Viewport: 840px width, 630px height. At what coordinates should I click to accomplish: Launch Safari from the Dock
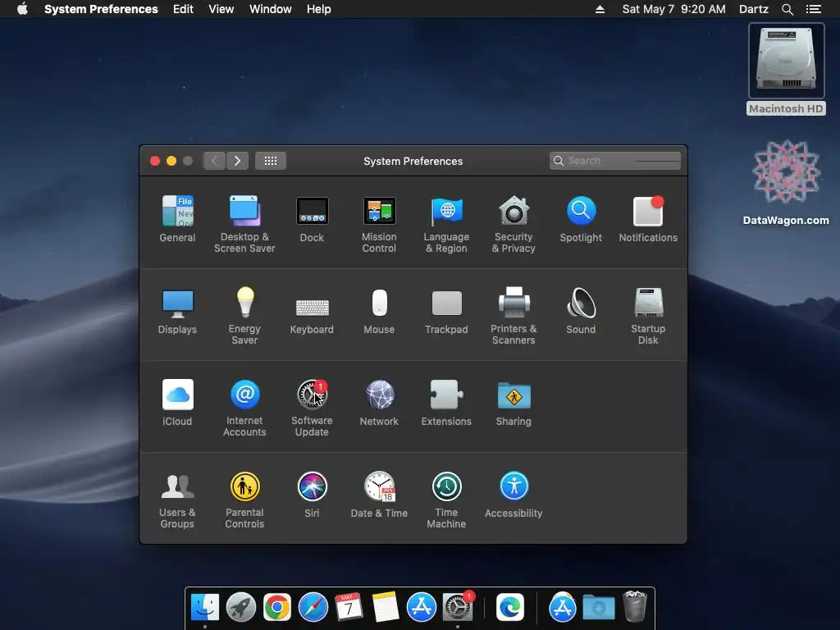coord(313,607)
